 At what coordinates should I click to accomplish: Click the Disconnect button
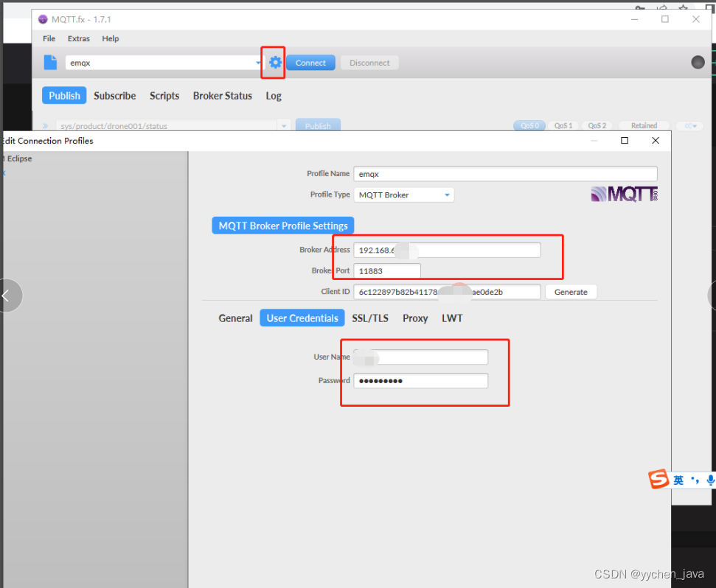point(369,63)
